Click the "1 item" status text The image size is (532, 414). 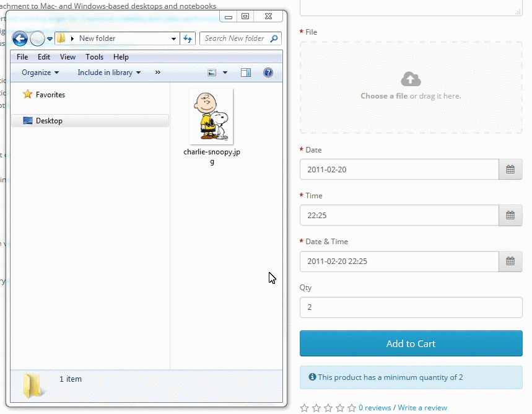click(71, 379)
